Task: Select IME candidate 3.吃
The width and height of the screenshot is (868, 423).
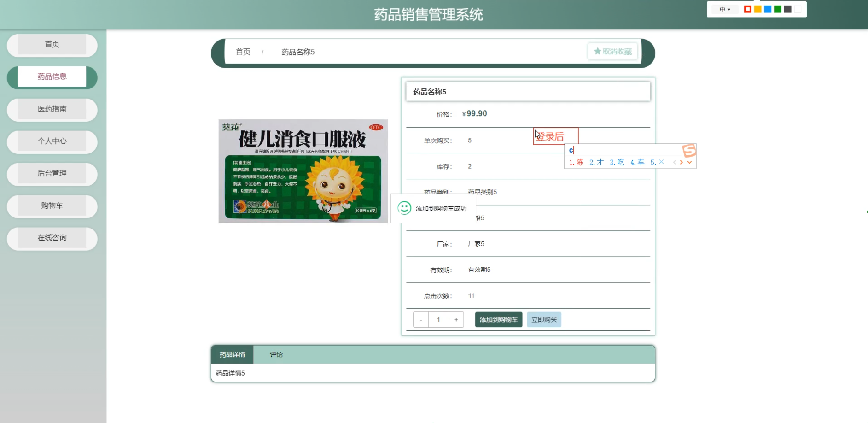Action: (x=617, y=162)
